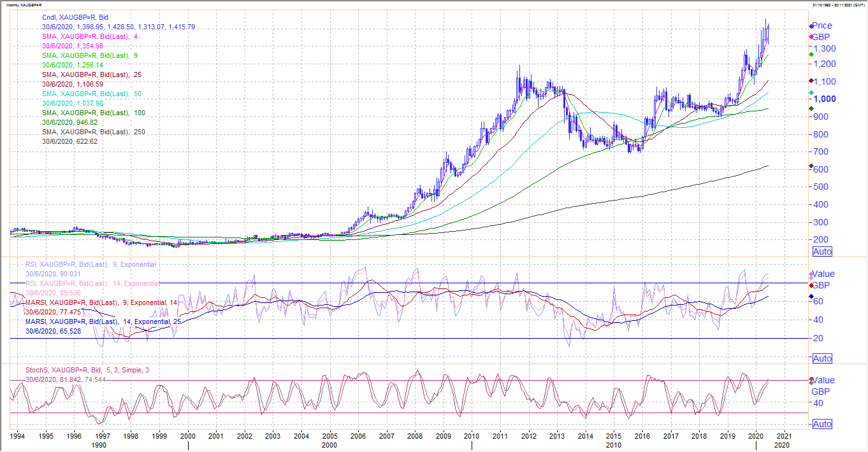868x452 pixels.
Task: Click the Price label atop the axis
Action: [x=822, y=25]
